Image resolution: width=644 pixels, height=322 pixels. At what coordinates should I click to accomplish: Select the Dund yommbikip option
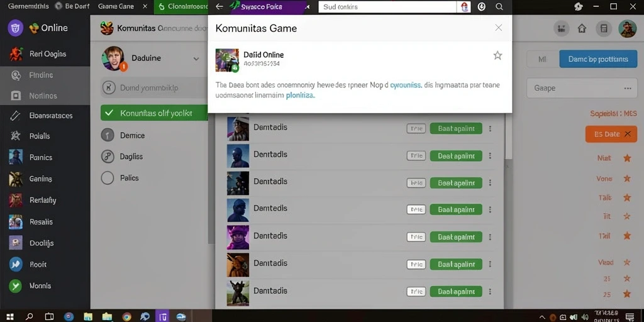click(154, 87)
